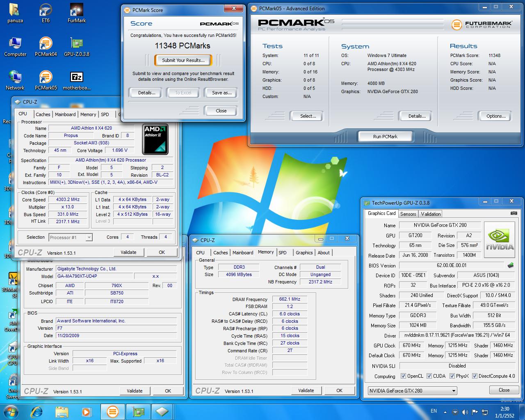Switch to Mainboard tab in CPU-Z CPU window

65,114
